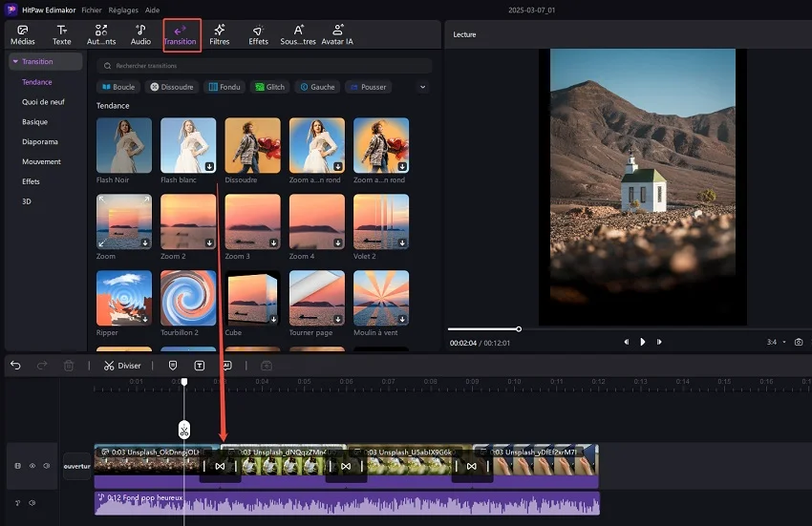Take a snapshot with the camera icon

[798, 342]
